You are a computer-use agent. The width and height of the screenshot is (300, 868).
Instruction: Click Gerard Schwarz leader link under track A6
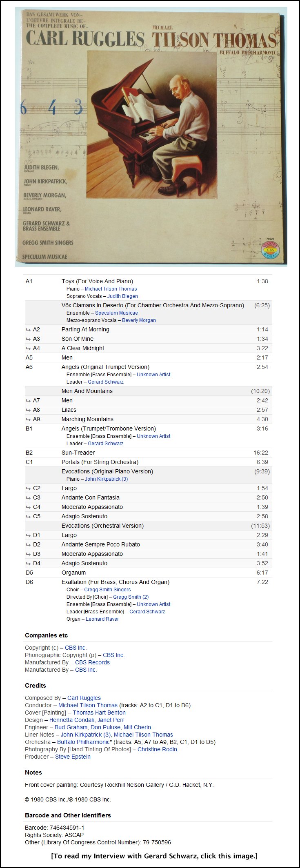click(x=105, y=382)
